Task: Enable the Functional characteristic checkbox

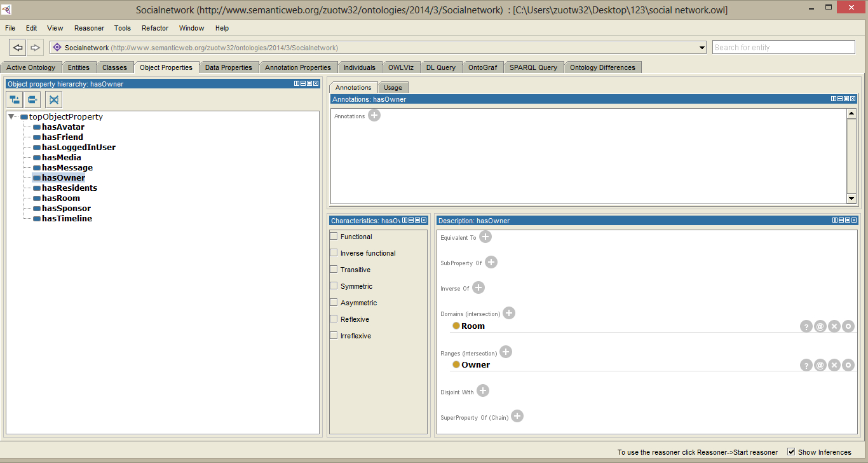Action: 334,236
